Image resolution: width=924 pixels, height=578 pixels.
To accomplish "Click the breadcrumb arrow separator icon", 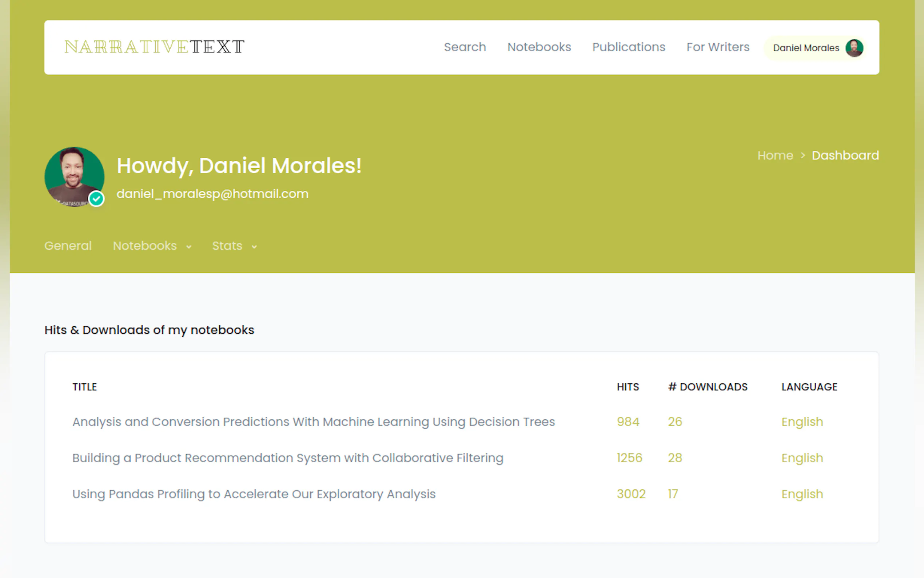I will (802, 155).
